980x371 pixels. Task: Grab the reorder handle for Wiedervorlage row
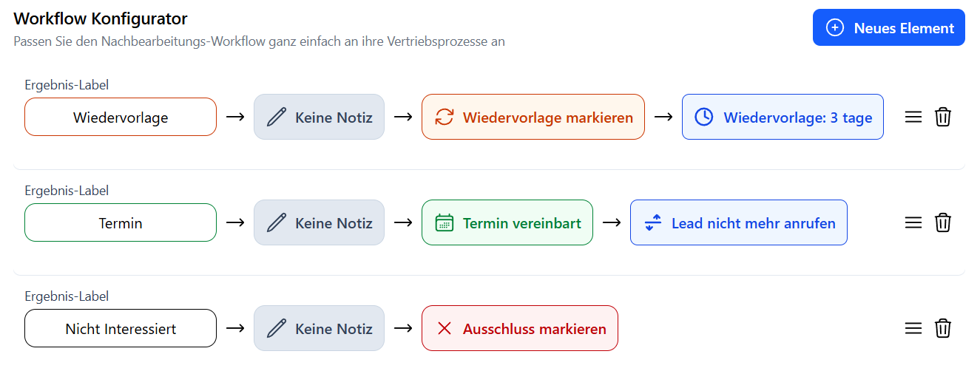(913, 117)
